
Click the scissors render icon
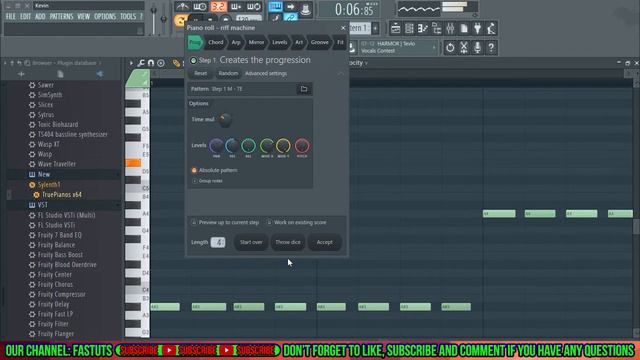464,48
